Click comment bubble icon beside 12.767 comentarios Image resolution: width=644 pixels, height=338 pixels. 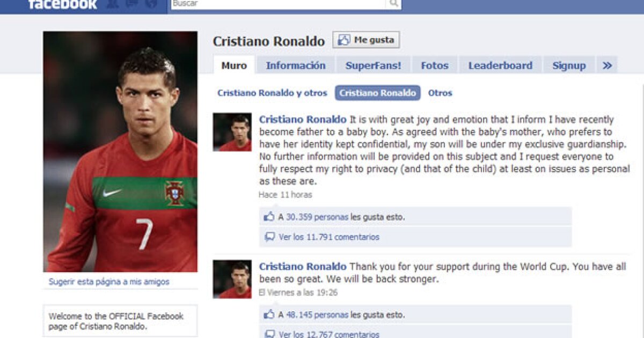click(269, 335)
